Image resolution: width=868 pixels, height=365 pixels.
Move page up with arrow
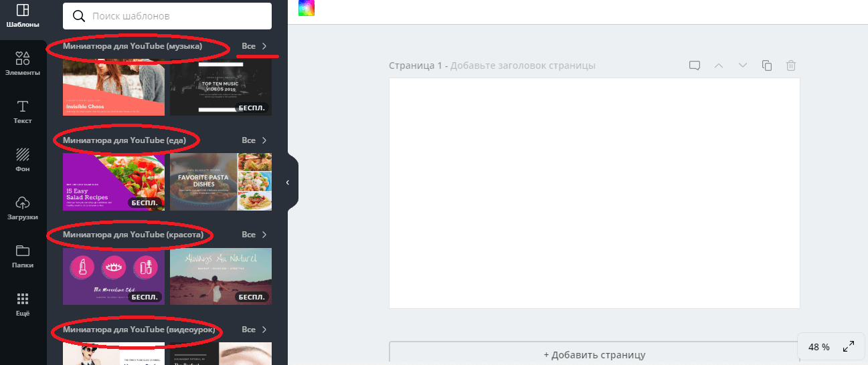point(719,66)
